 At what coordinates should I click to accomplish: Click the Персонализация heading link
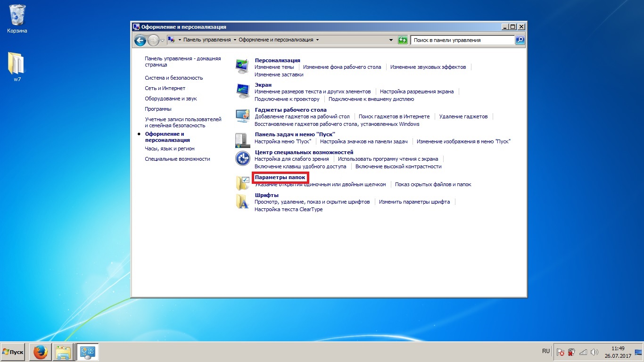(x=277, y=60)
